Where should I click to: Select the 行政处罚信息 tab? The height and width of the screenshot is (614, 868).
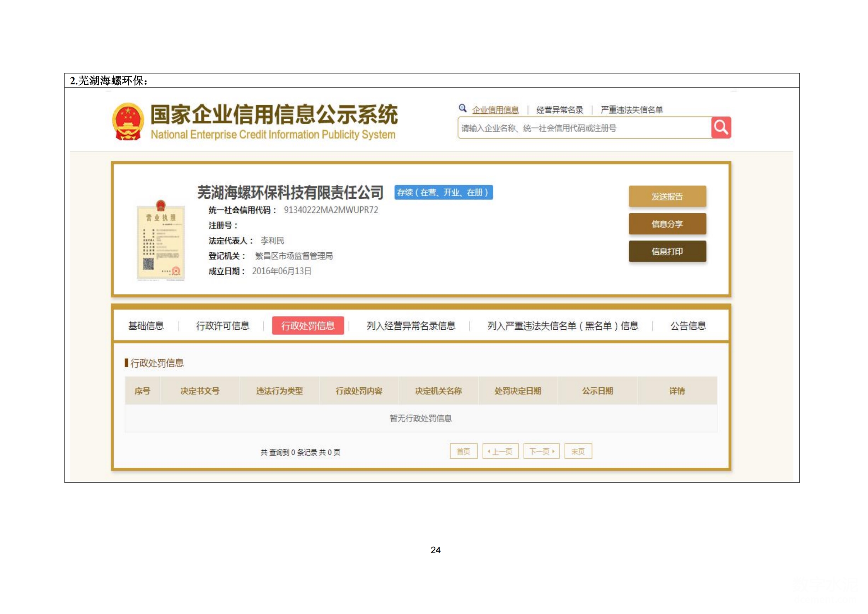pos(308,326)
